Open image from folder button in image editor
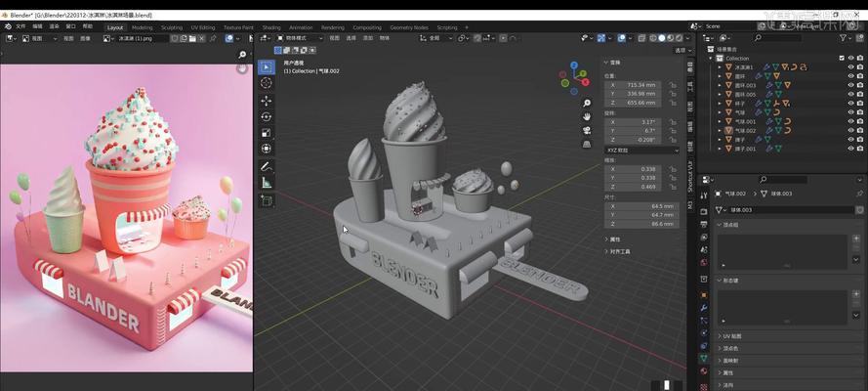Image resolution: width=868 pixels, height=391 pixels. pos(192,38)
